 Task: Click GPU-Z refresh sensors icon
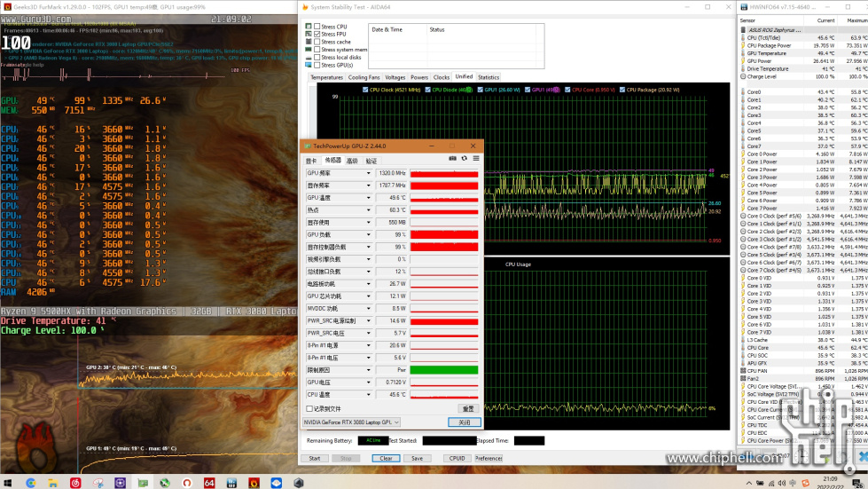pos(464,158)
